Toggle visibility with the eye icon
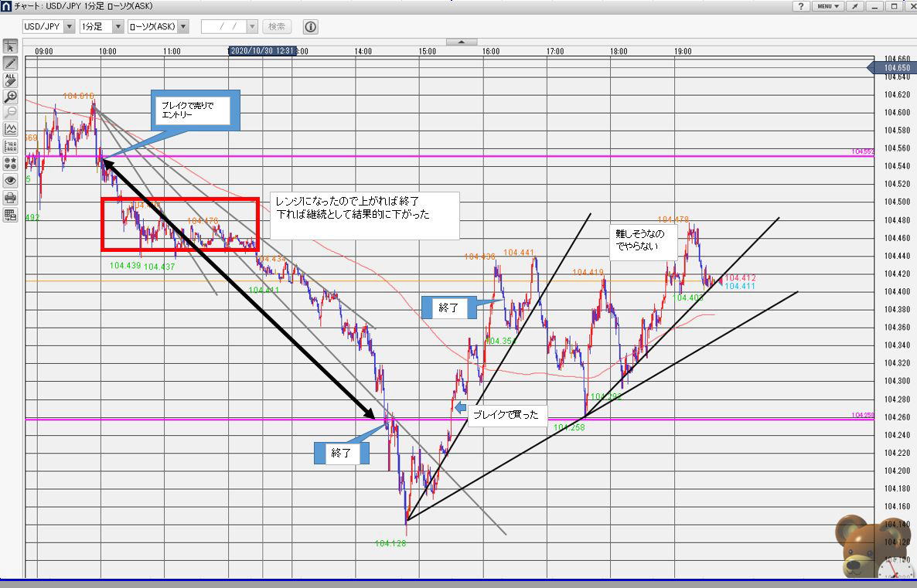Image resolution: width=917 pixels, height=588 pixels. pyautogui.click(x=11, y=180)
